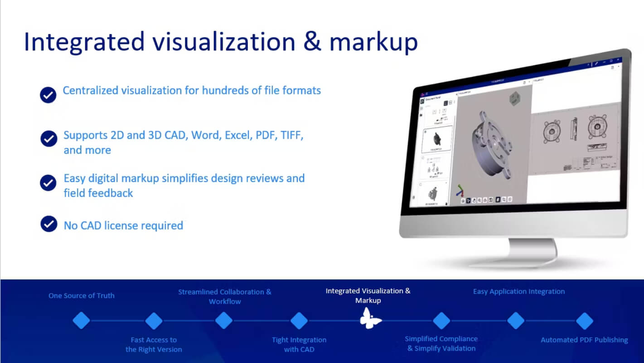Click the "Easy Application Integration" label

519,291
